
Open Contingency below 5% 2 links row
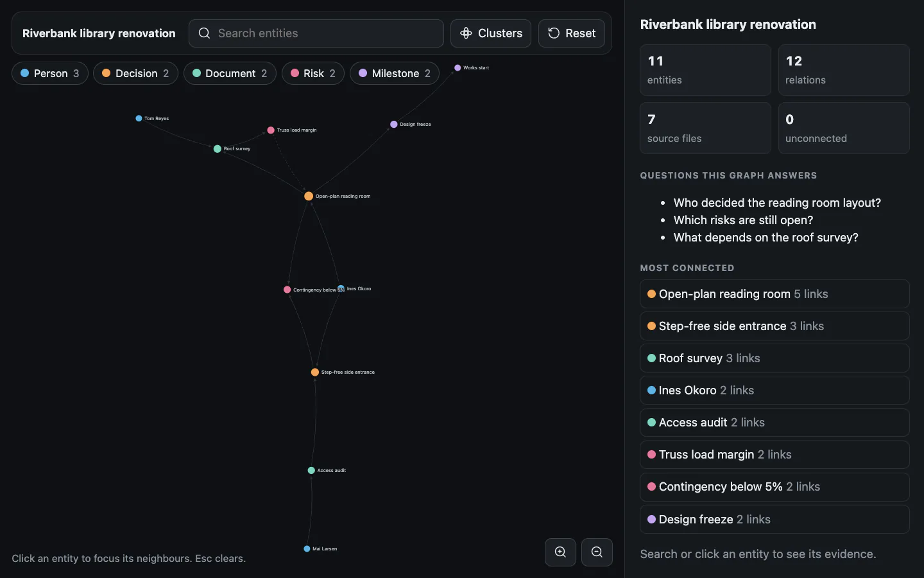point(774,487)
